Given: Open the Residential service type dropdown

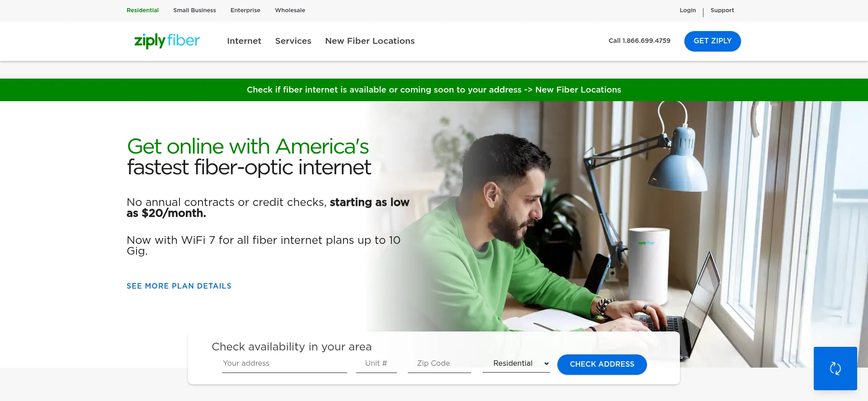Looking at the screenshot, I should (x=516, y=364).
